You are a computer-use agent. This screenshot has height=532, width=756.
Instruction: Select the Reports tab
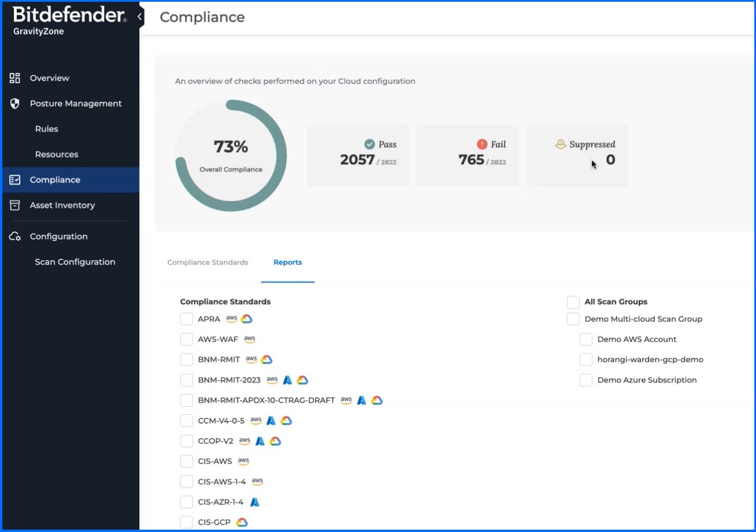point(287,262)
